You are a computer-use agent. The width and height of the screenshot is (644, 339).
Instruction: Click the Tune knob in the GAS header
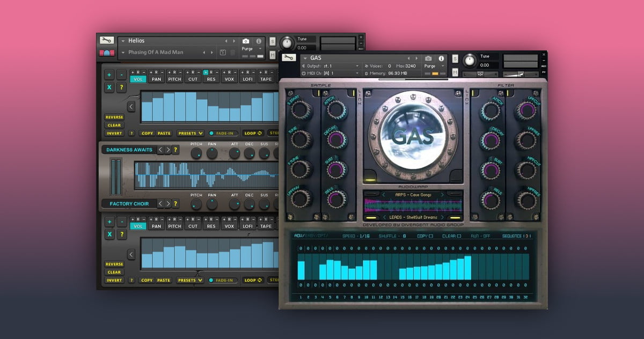coord(470,60)
